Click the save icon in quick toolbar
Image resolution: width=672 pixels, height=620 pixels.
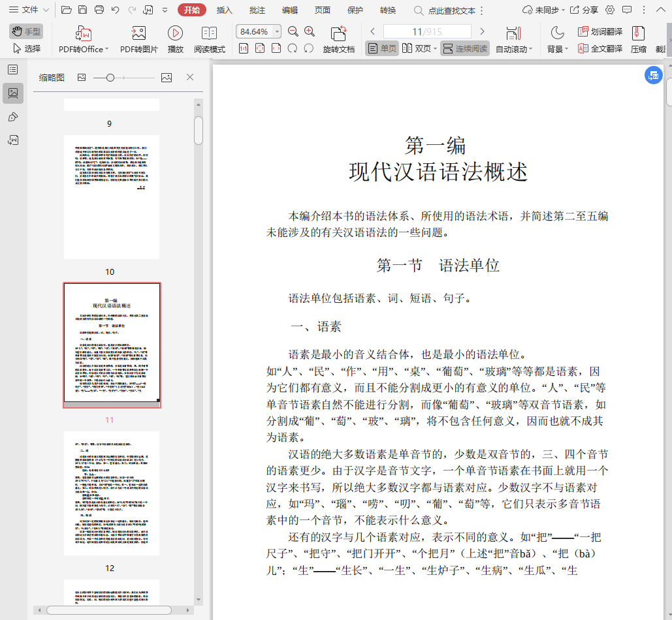pyautogui.click(x=83, y=10)
